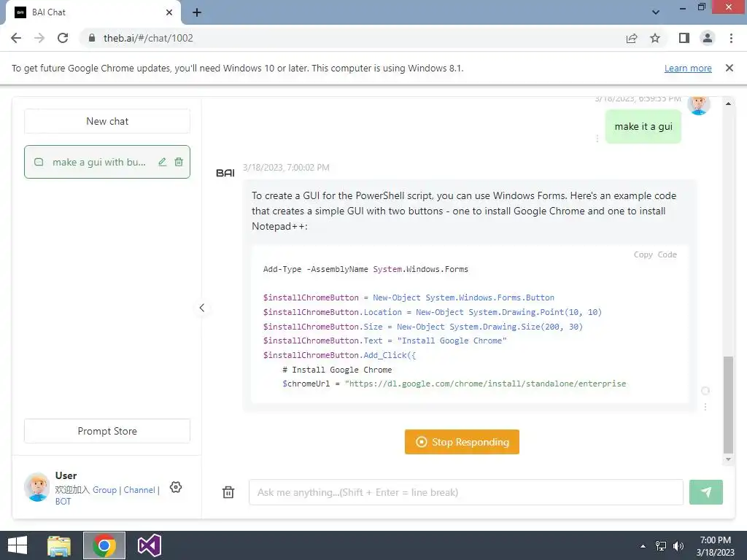Screen dimensions: 747x560
Task: Click the timestamp 3/18/2023, 7:00:02 PM
Action: click(286, 168)
